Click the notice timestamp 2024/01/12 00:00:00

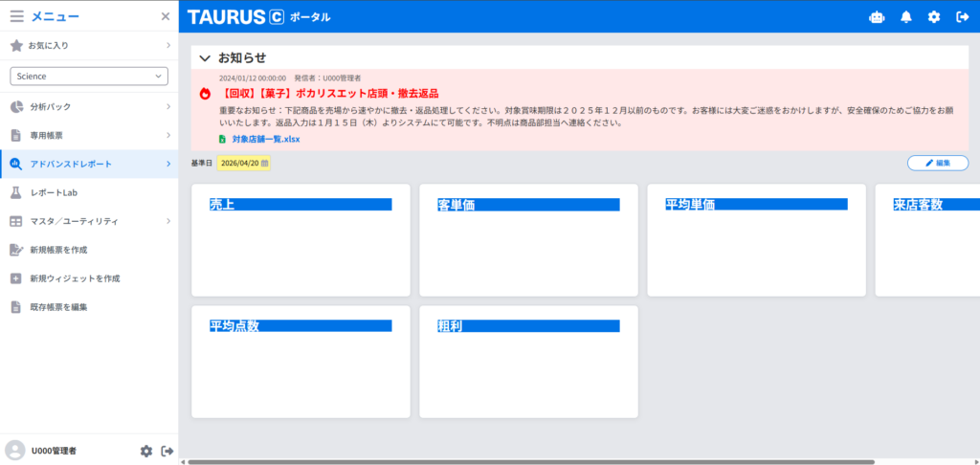[253, 78]
